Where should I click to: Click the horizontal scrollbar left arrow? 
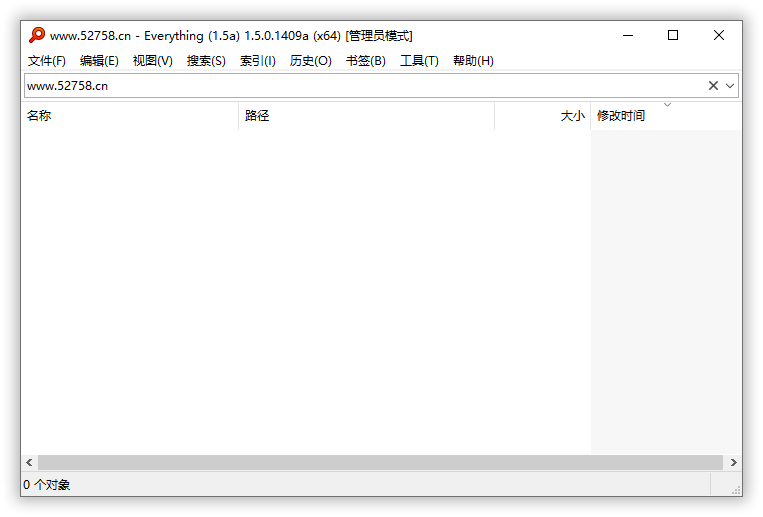click(x=29, y=462)
